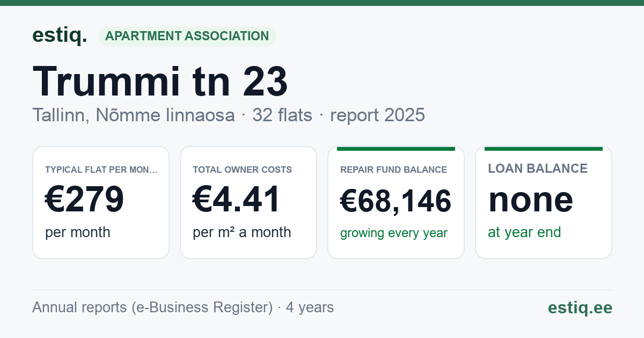Click 'at year end' text
Viewport: 644px width, 338px height.
[524, 232]
